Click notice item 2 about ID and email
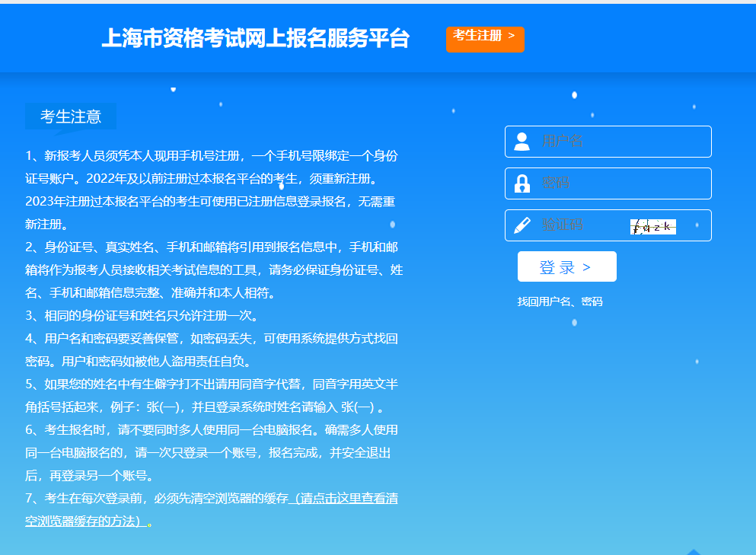 [x=213, y=270]
